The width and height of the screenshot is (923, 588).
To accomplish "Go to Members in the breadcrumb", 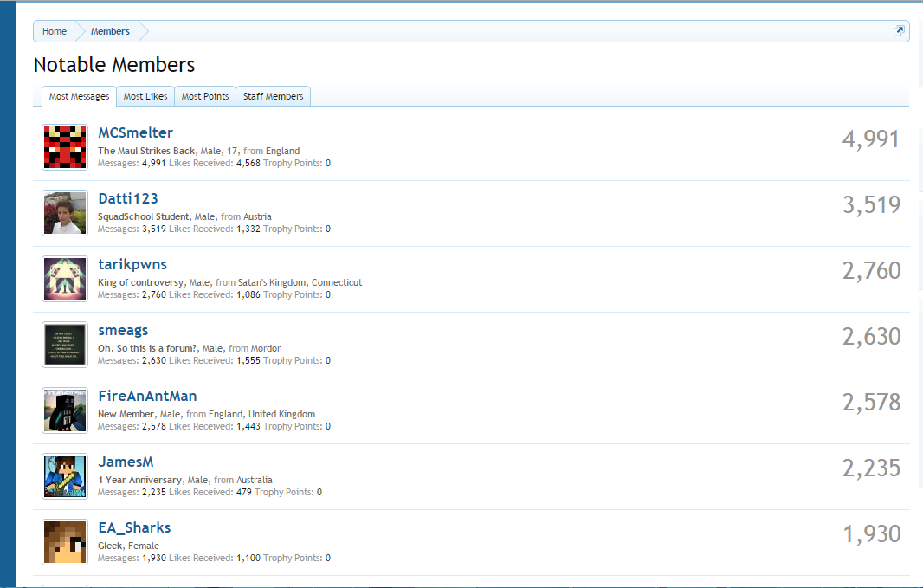I will coord(110,31).
